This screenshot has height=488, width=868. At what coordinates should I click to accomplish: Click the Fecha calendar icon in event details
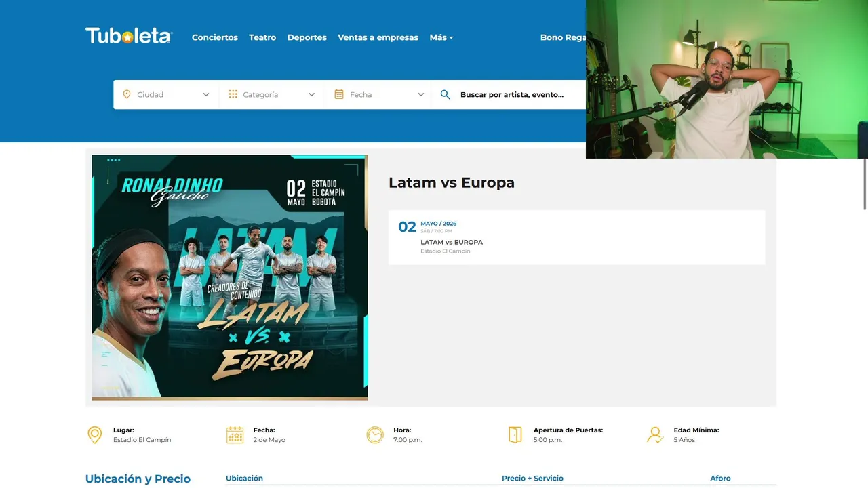235,435
